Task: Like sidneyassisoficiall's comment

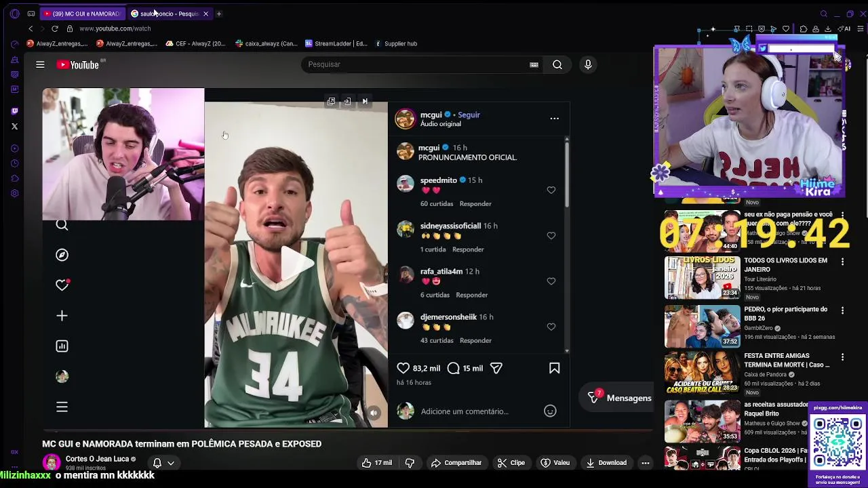Action: (x=551, y=236)
